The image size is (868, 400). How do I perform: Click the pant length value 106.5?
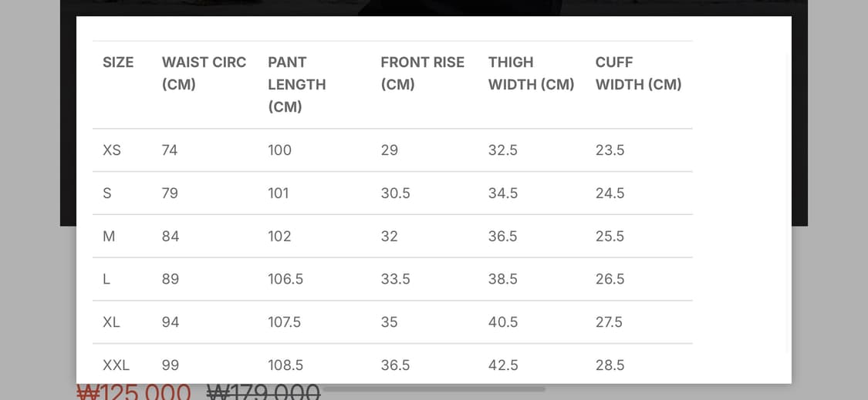(284, 279)
